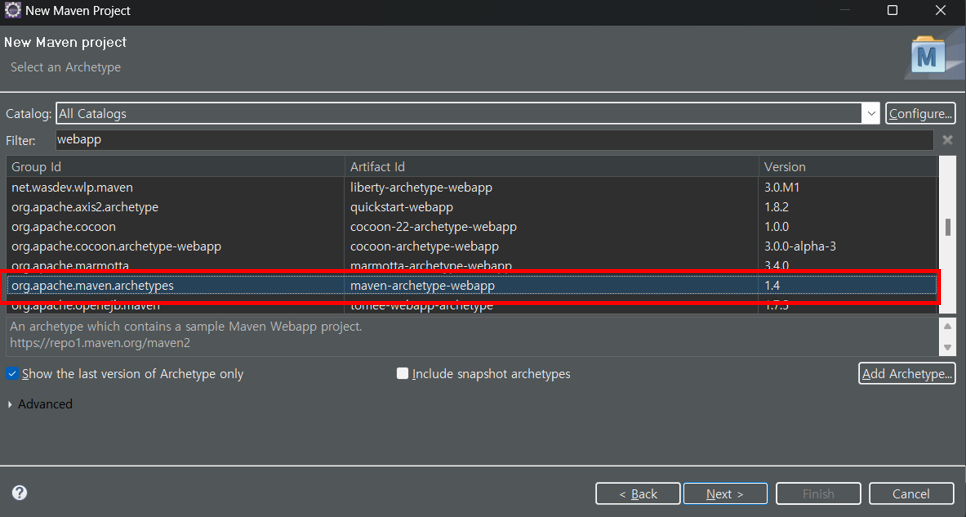Click description box scroll down arrow
The width and height of the screenshot is (966, 517).
tap(948, 348)
